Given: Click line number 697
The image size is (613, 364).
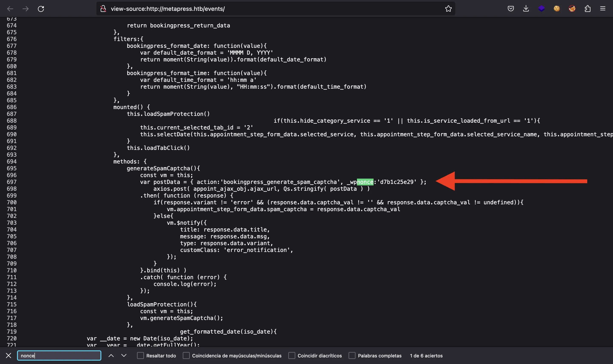Looking at the screenshot, I should pyautogui.click(x=11, y=182).
